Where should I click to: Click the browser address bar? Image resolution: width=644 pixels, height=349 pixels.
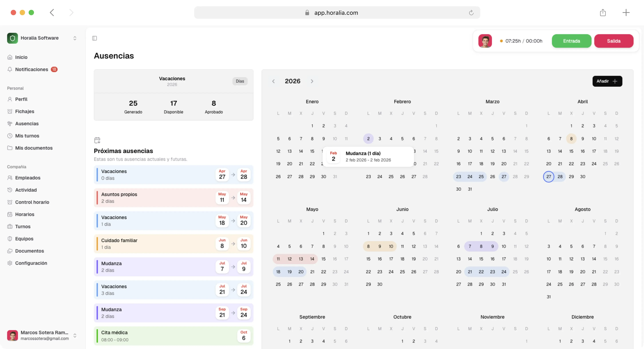[x=337, y=12]
